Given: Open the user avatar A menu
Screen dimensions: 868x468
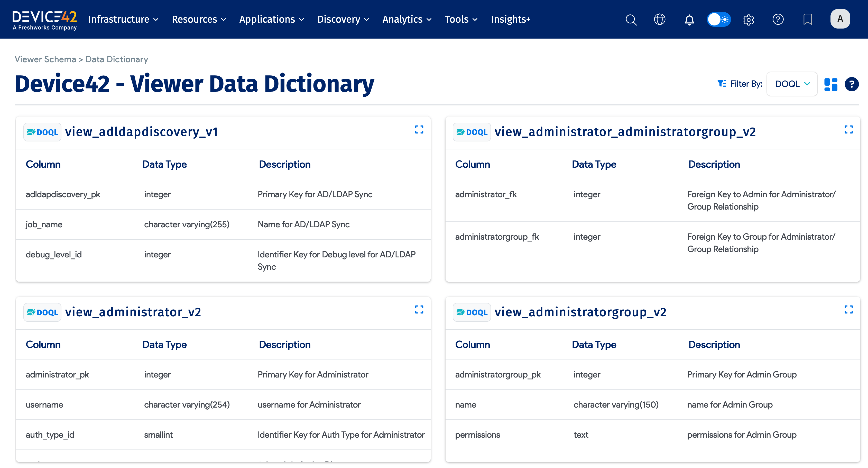Looking at the screenshot, I should [x=840, y=19].
